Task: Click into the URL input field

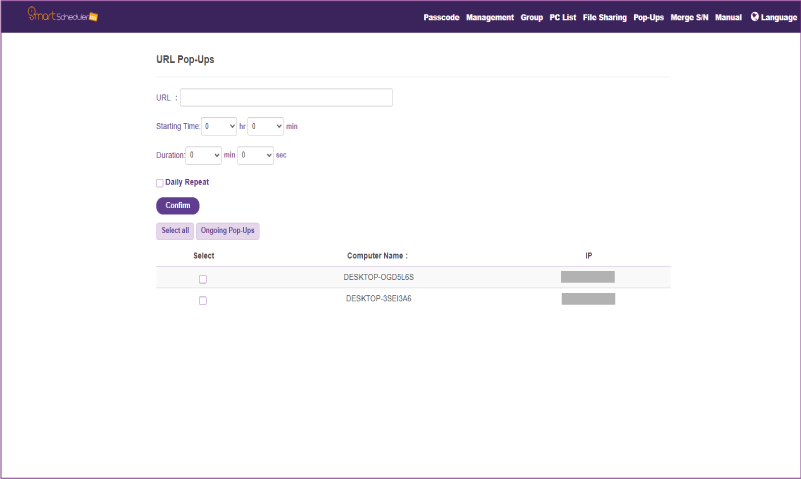Action: 286,98
